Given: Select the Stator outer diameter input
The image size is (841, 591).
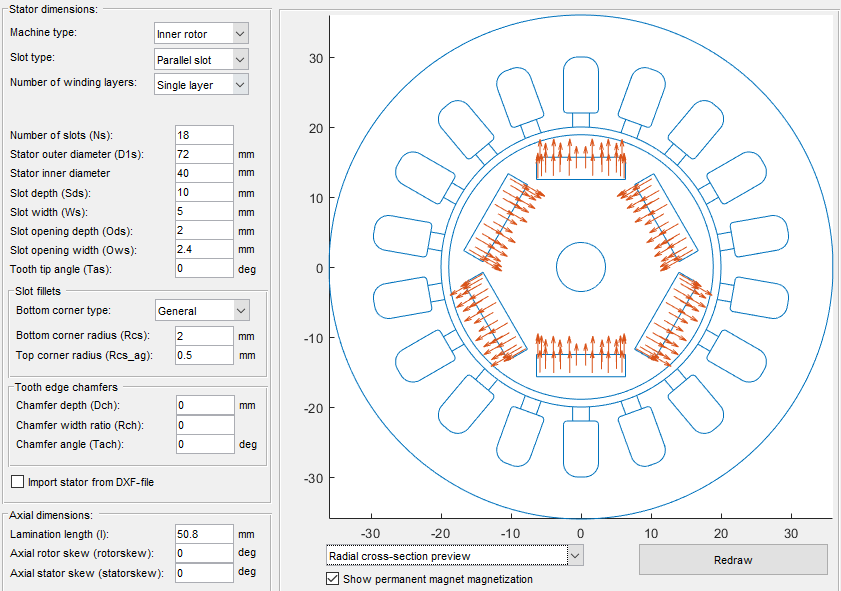Looking at the screenshot, I should click(x=203, y=155).
